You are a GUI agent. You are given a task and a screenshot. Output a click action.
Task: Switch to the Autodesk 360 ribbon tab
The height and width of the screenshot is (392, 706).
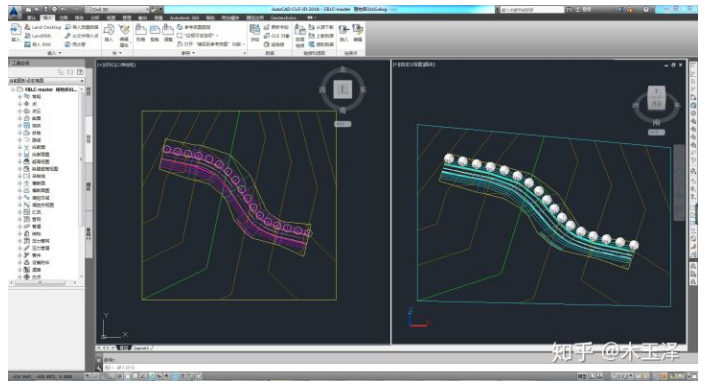[x=184, y=18]
